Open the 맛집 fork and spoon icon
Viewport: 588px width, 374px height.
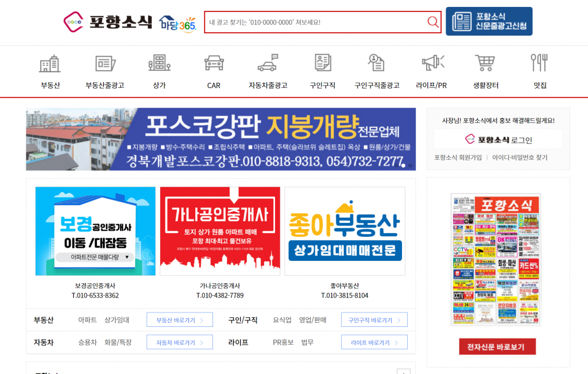[539, 63]
